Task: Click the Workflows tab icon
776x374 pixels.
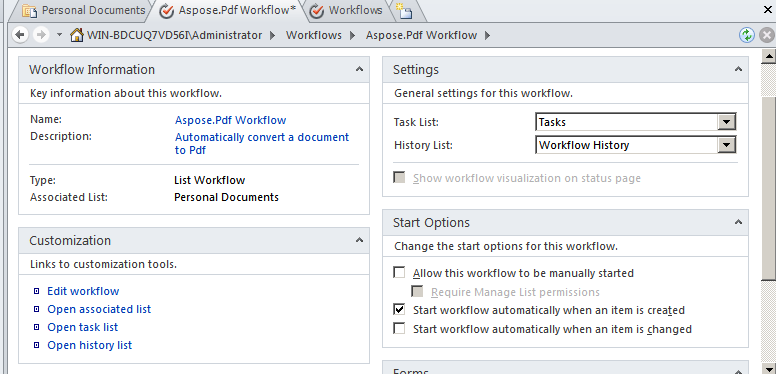Action: [x=317, y=11]
